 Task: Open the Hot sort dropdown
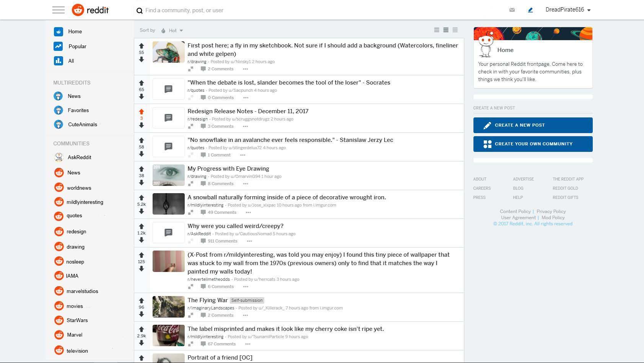coord(173,30)
